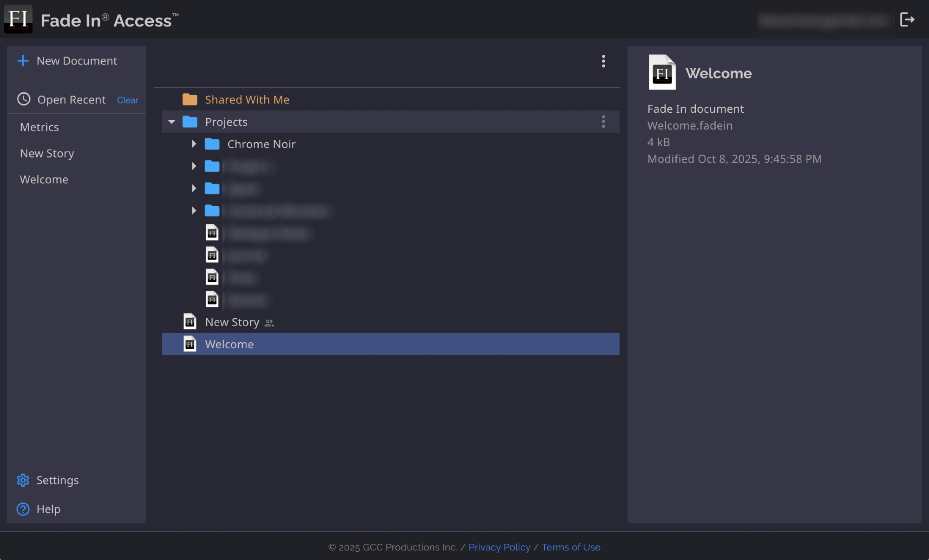Viewport: 929px width, 560px height.
Task: Expand the folder below Chrome Noir
Action: [x=194, y=166]
